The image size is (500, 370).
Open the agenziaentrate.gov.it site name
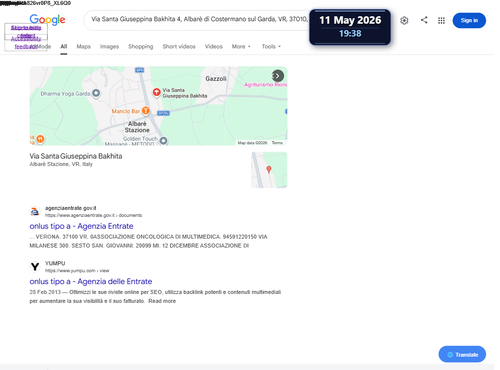pos(71,208)
